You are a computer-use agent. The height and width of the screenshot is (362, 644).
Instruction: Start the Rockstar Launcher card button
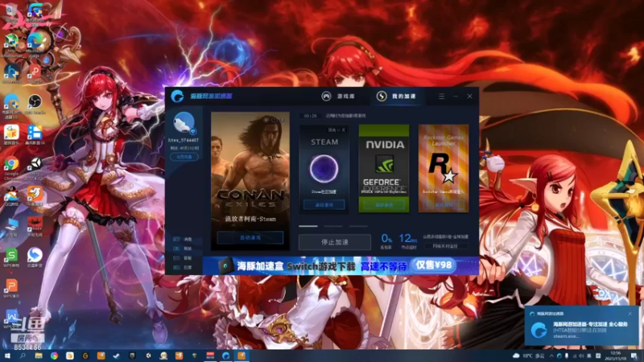tap(444, 204)
